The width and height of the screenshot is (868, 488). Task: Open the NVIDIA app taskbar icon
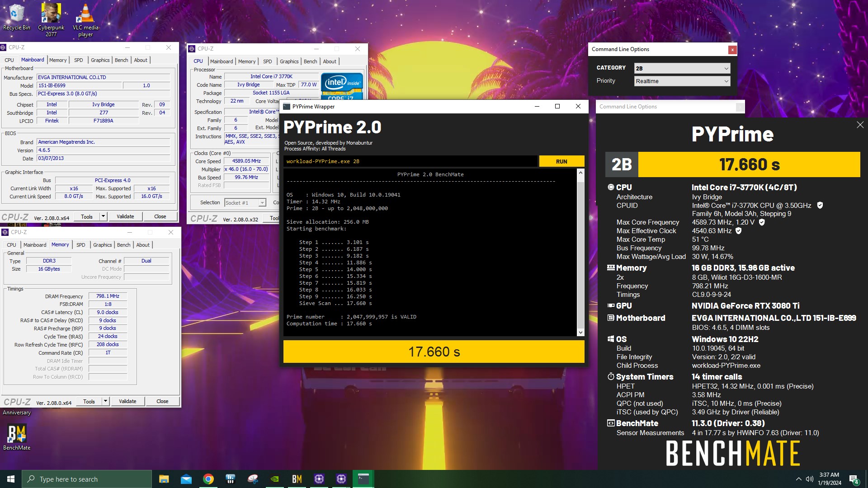point(274,479)
